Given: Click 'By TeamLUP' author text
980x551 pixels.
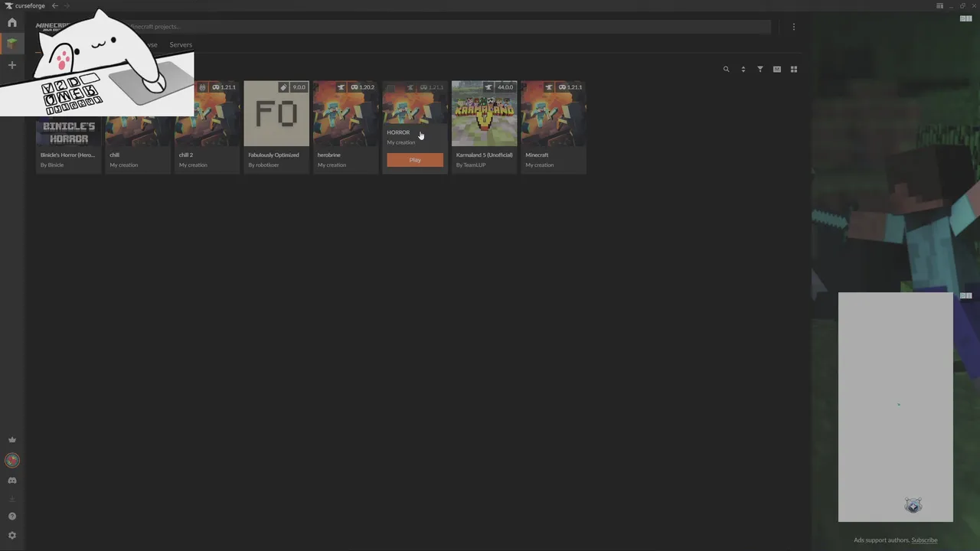Looking at the screenshot, I should (x=471, y=165).
